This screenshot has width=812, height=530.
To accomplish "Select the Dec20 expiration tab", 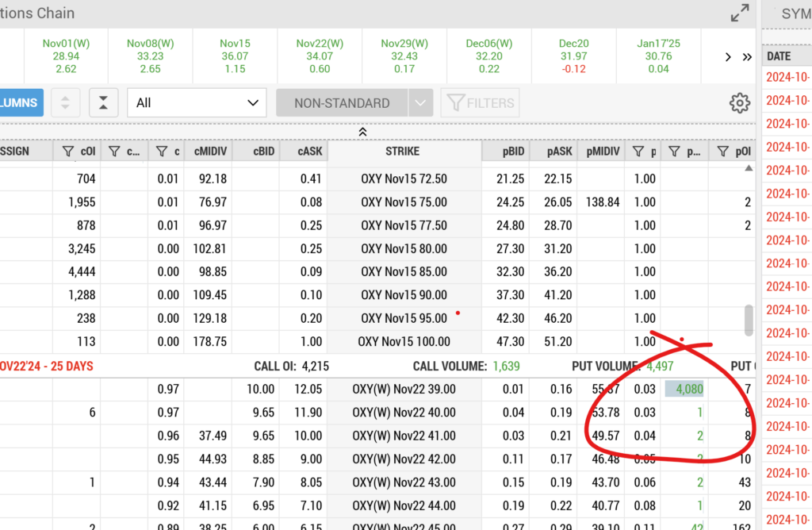I will coord(574,56).
